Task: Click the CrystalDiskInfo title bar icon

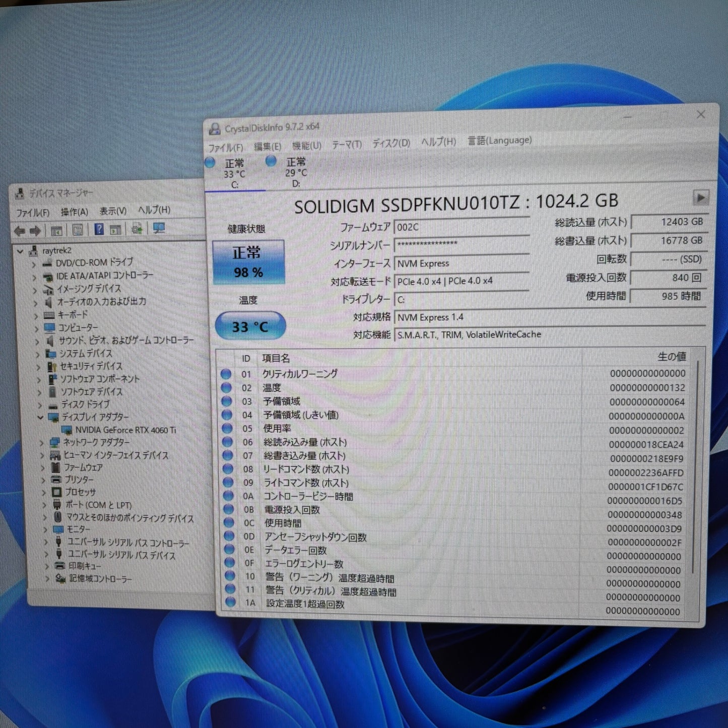Action: 214,128
